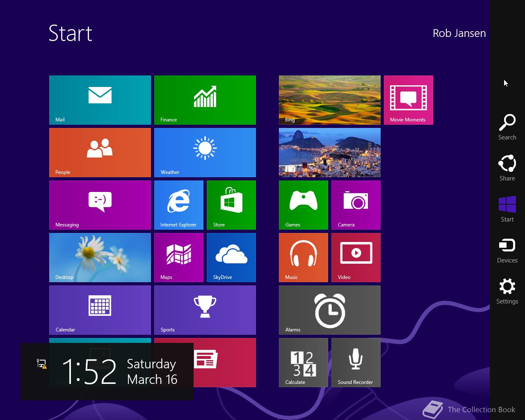Viewport: 525px width, 420px height.
Task: Open the Calculate tile
Action: [x=304, y=363]
